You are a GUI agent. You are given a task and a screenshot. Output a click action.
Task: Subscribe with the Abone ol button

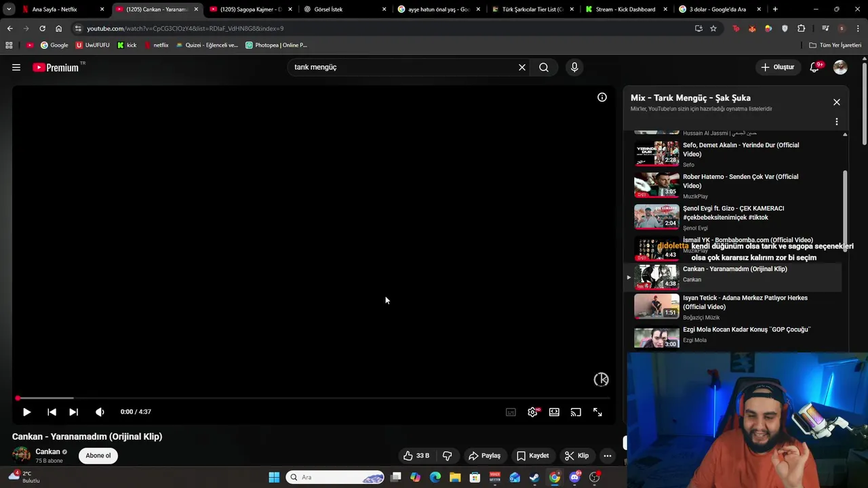[x=98, y=455]
